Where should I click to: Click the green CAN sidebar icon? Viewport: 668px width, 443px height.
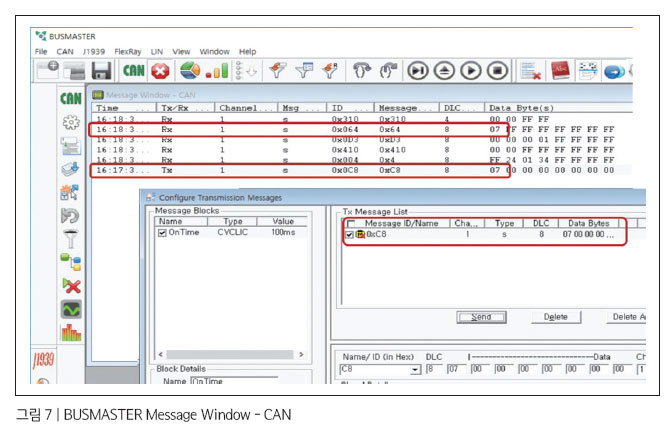(71, 98)
